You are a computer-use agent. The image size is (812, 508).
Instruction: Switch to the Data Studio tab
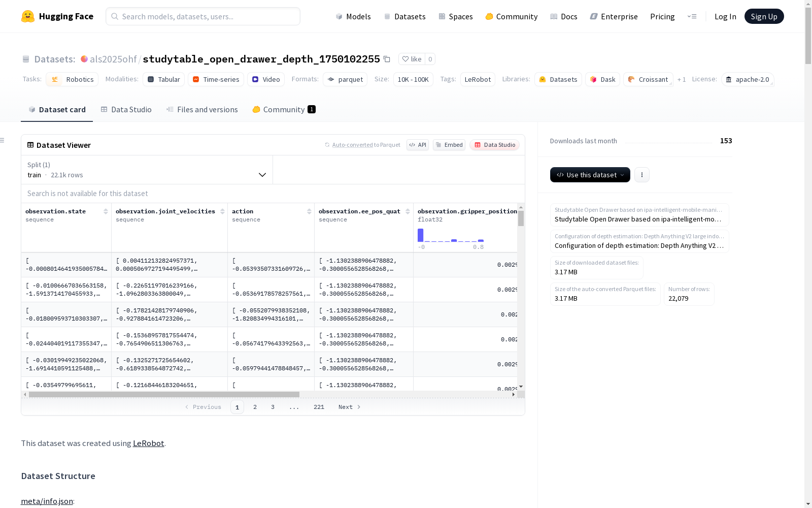126,110
